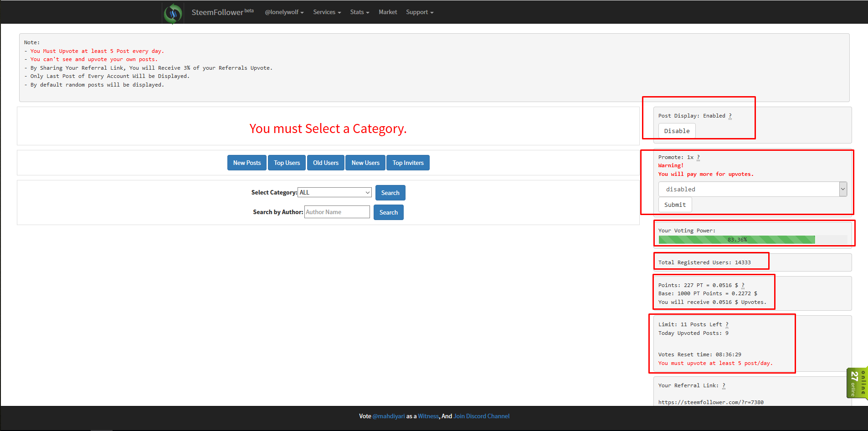The height and width of the screenshot is (431, 868).
Task: Click the Promote help question mark
Action: pyautogui.click(x=699, y=157)
